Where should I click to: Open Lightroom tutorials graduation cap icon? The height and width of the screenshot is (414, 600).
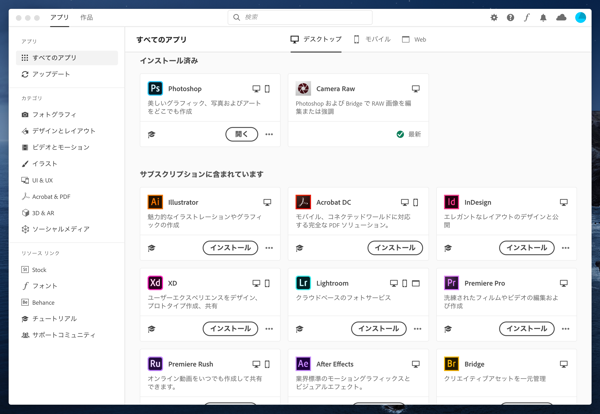pos(300,329)
